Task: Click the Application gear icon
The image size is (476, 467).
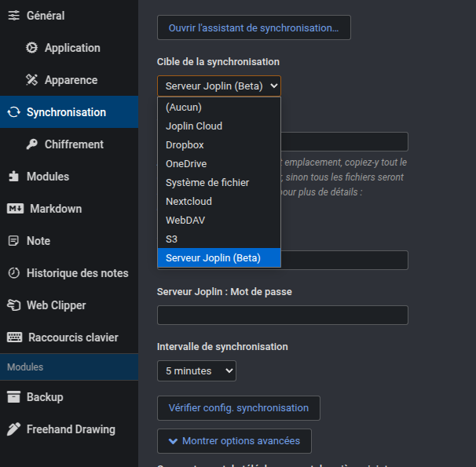Action: [x=31, y=48]
